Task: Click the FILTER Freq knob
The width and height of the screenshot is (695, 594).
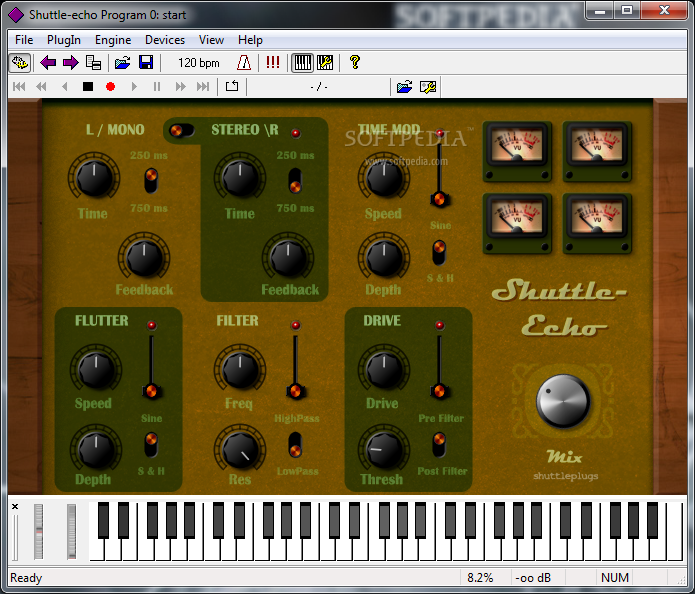Action: (x=240, y=369)
